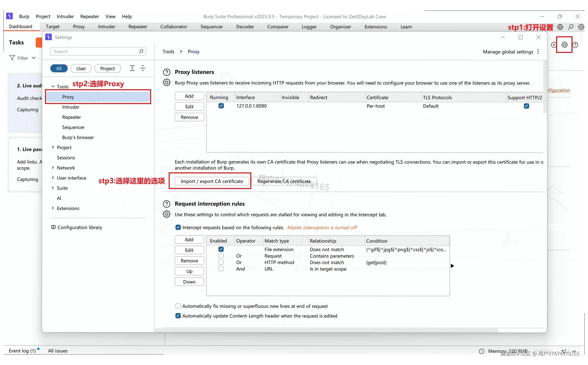The height and width of the screenshot is (365, 588).
Task: Open Manage global settings three-dot menu
Action: (x=538, y=52)
